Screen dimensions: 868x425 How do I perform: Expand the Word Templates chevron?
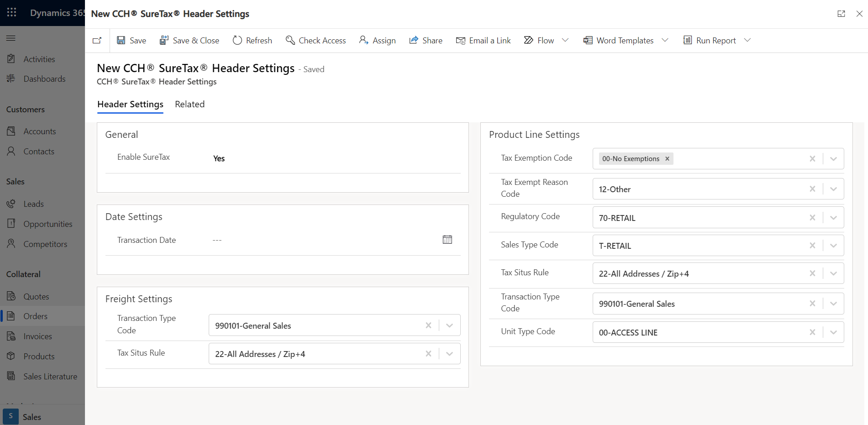click(665, 40)
